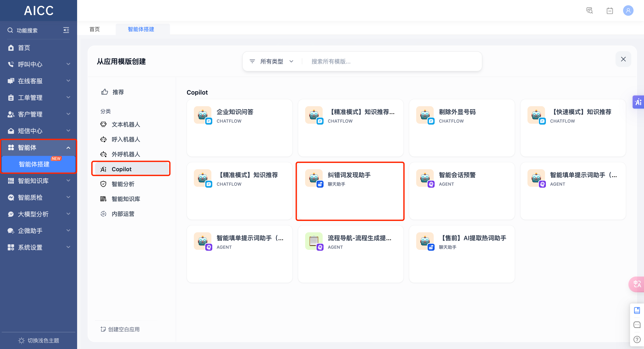Select the 文本机器人 category
The height and width of the screenshot is (349, 644).
(x=132, y=124)
